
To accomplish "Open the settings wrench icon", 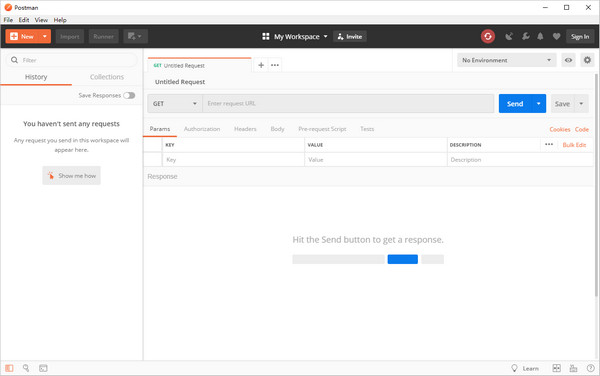I will point(525,36).
